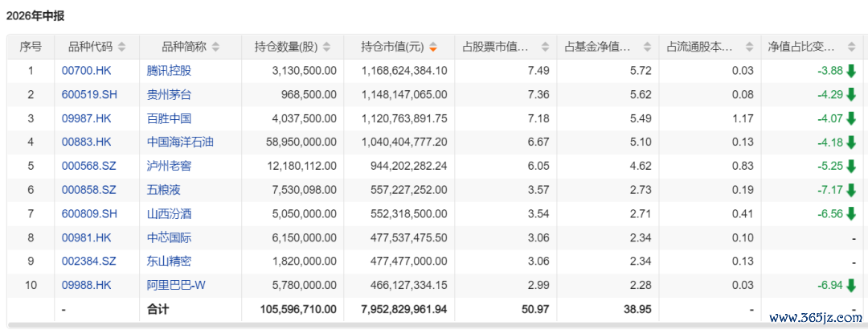The width and height of the screenshot is (868, 330).
Task: Click the 持仓市值(元) active sort icon
Action: point(433,47)
